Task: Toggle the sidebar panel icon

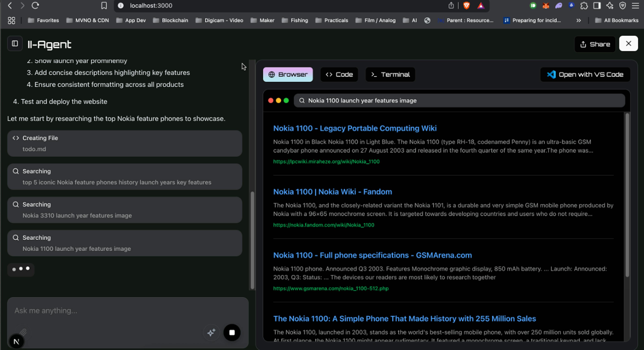Action: click(x=15, y=44)
